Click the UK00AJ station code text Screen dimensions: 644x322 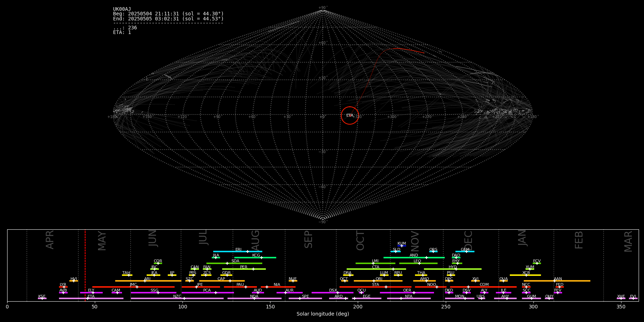click(x=122, y=9)
